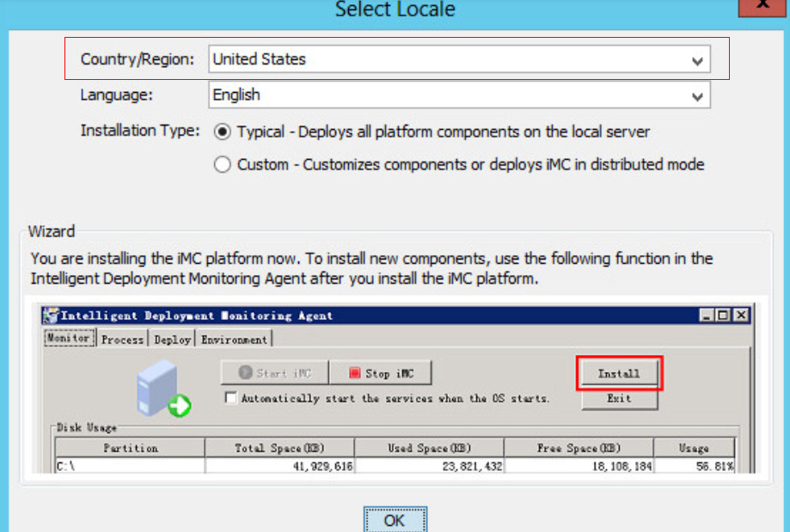Maximize the Monitoring Agent window
The height and width of the screenshot is (532, 790).
click(723, 315)
